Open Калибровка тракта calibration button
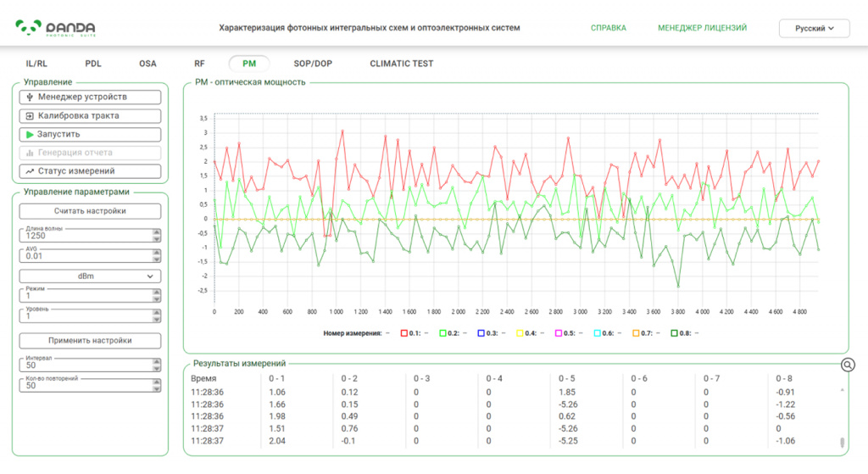 (x=90, y=115)
